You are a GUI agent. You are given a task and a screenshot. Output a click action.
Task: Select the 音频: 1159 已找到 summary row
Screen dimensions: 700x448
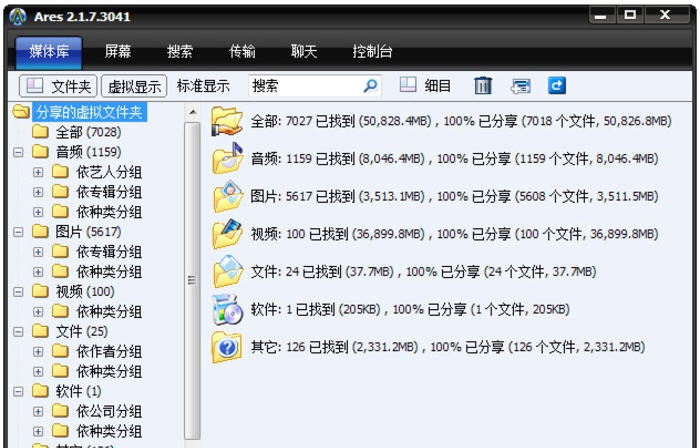point(454,158)
